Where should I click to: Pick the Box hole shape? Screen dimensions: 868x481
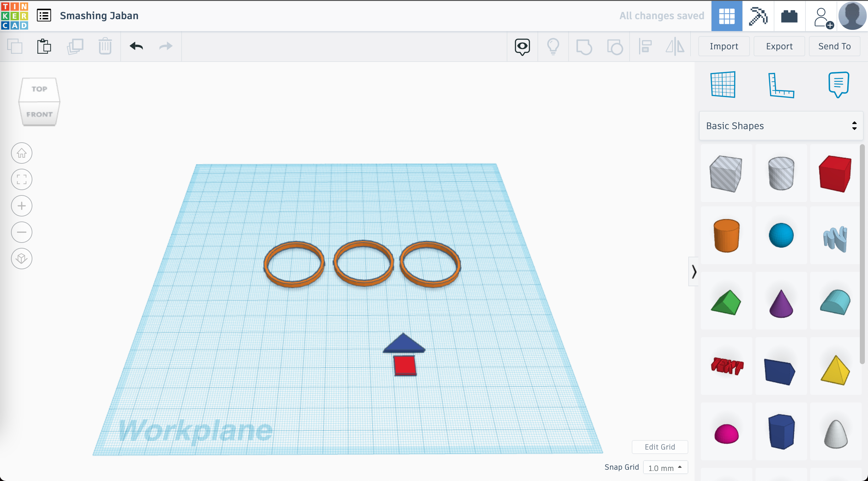726,174
